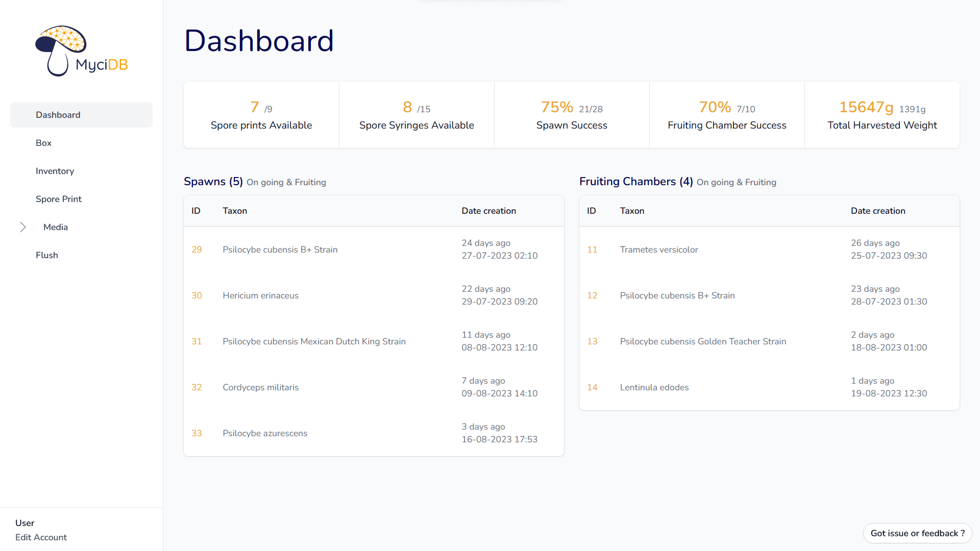Click the Spore prints Available stat card

(x=261, y=115)
